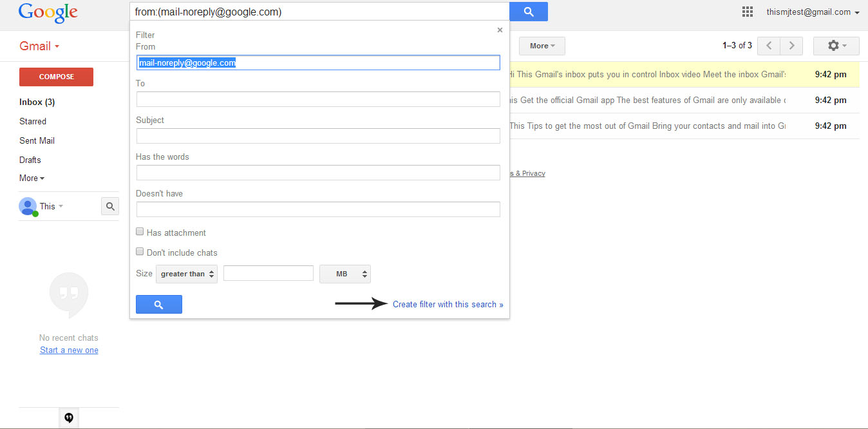Search chat contacts with magnifier icon

110,206
